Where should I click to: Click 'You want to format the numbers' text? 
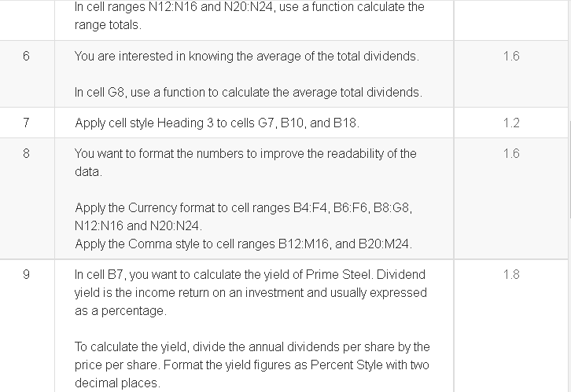[245, 163]
